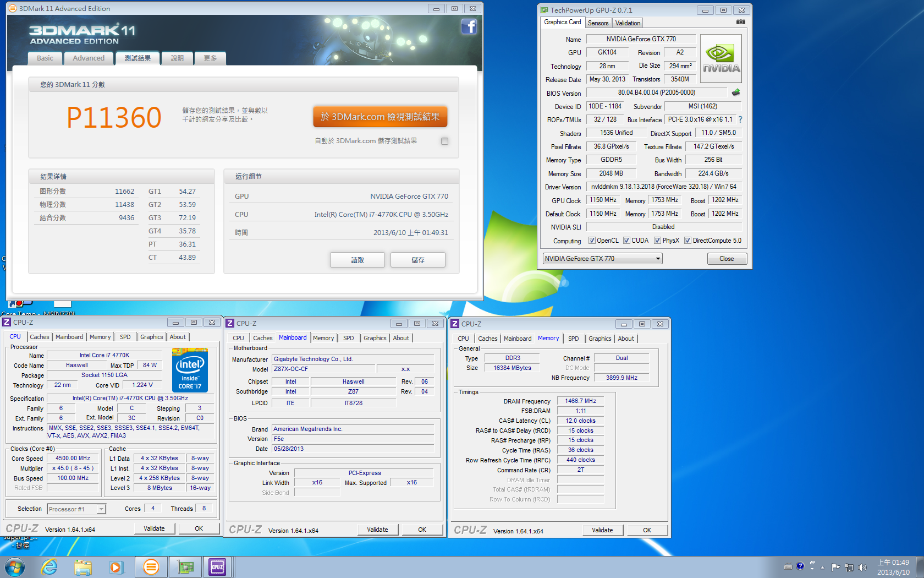The height and width of the screenshot is (578, 924).
Task: Click the DRAM Frequency value 1466.7 MHz
Action: point(581,401)
